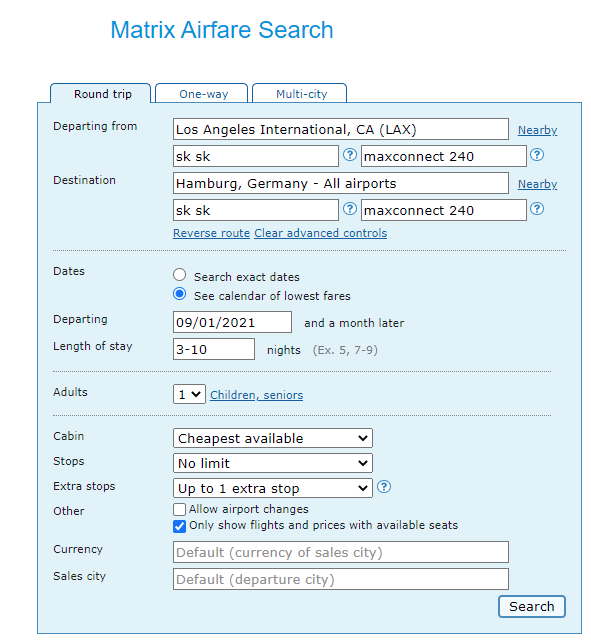Click help icon beside destination maxconnect extension field

point(537,209)
